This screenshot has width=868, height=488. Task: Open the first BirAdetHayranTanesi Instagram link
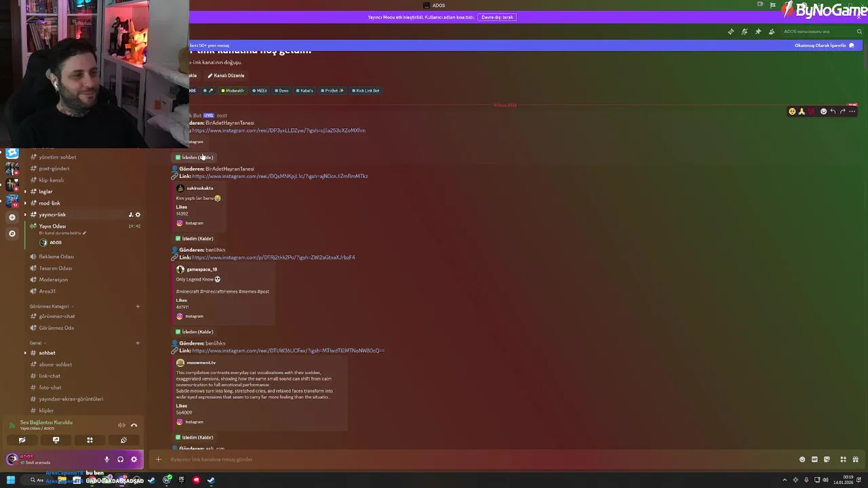[279, 131]
